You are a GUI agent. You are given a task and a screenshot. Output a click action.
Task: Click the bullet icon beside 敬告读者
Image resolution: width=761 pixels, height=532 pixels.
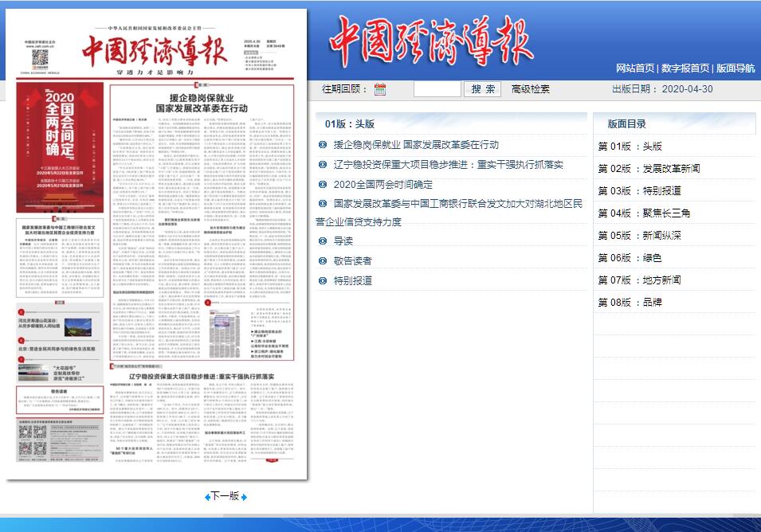(323, 260)
